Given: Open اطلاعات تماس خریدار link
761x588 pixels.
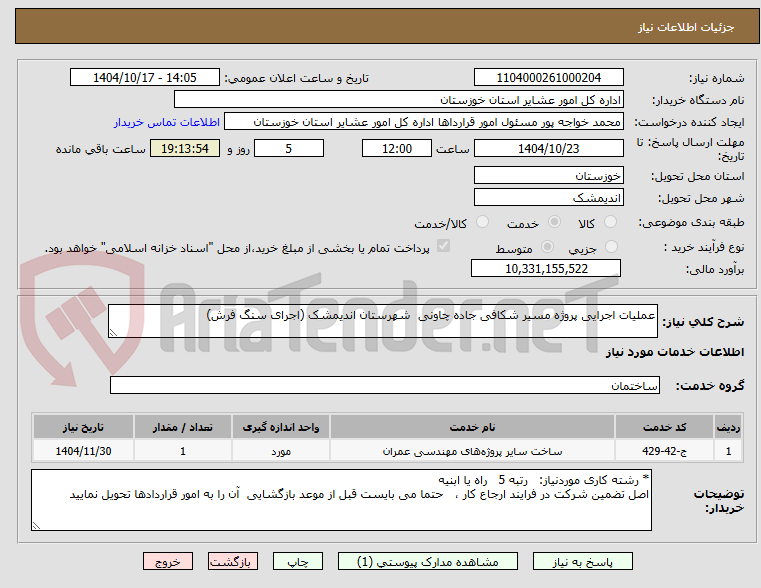Looking at the screenshot, I should click(x=167, y=122).
